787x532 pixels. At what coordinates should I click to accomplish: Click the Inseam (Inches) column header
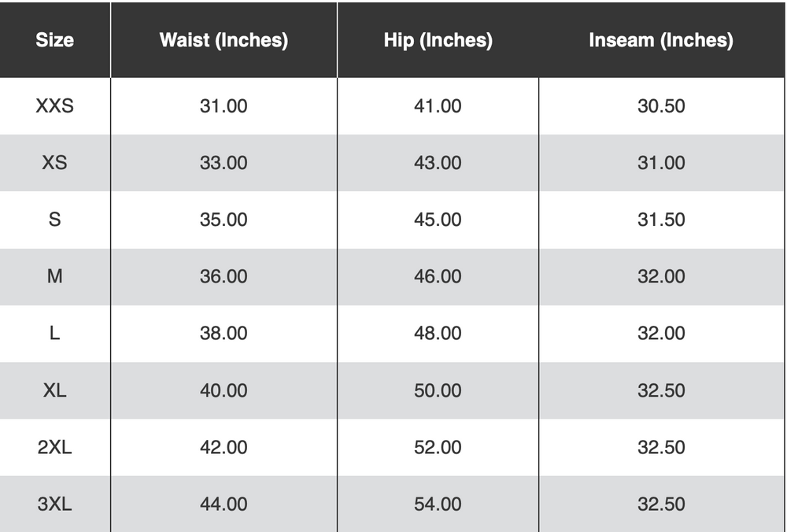661,40
